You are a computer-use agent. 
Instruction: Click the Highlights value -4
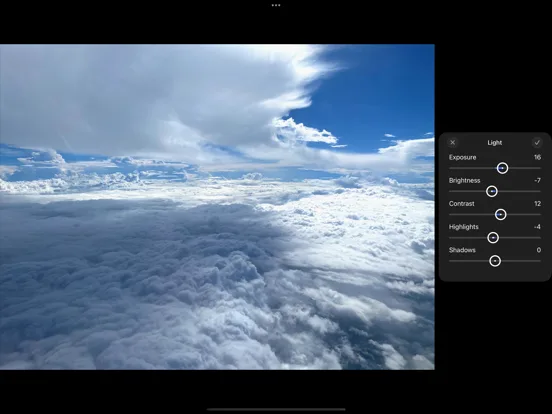537,227
